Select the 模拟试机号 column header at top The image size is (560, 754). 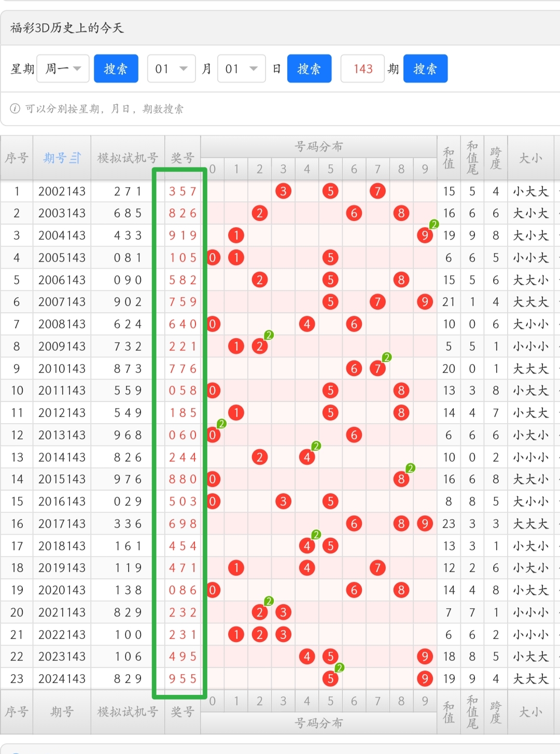tap(128, 158)
